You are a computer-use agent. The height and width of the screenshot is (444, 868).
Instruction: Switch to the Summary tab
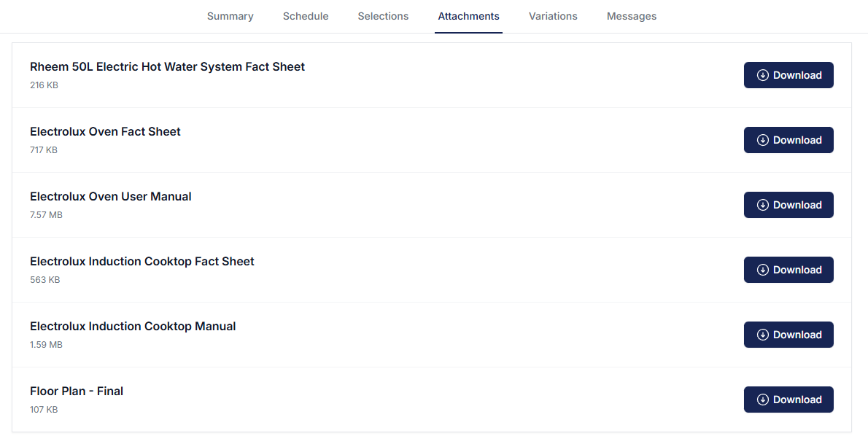click(230, 16)
